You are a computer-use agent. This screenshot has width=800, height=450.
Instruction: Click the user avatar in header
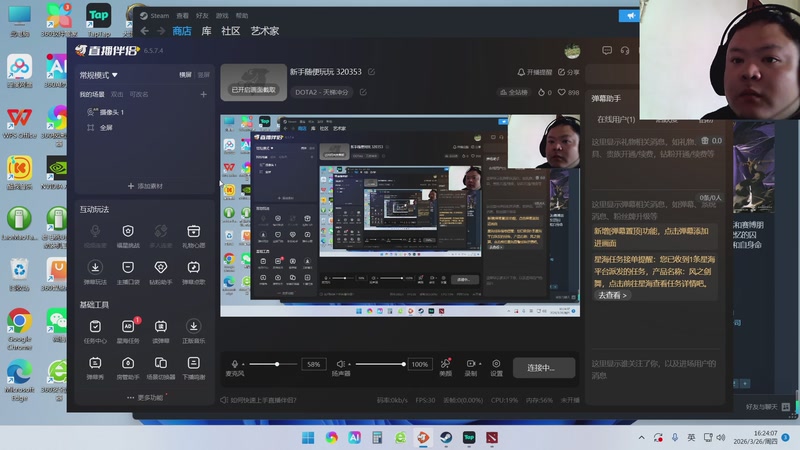coord(572,51)
